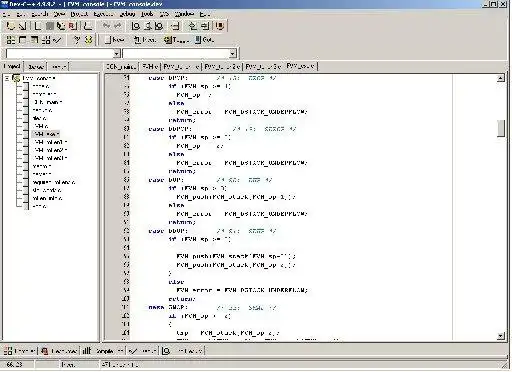Click the Go to line icon

click(x=175, y=26)
